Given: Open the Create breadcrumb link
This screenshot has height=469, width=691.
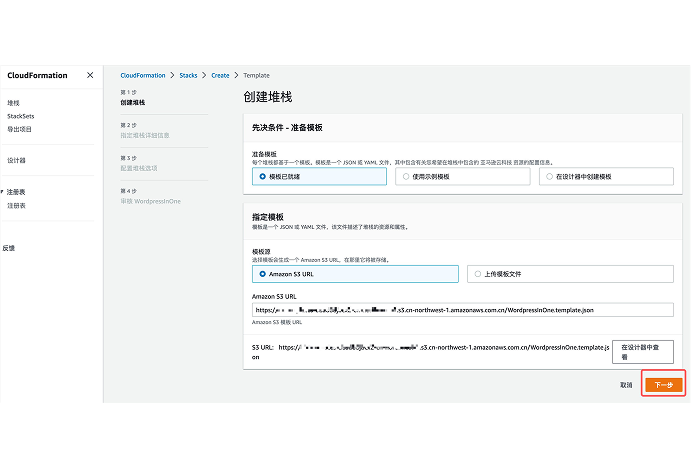Looking at the screenshot, I should pos(220,75).
